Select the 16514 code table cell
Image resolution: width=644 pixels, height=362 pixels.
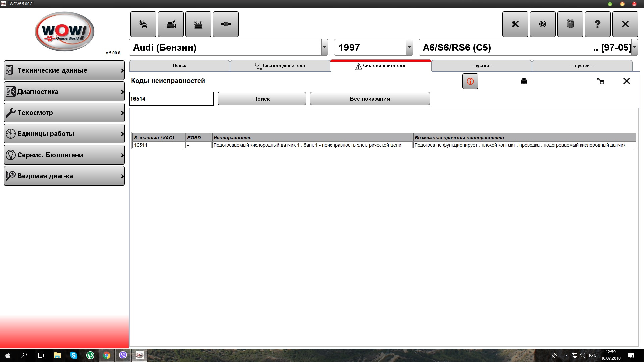click(x=159, y=145)
